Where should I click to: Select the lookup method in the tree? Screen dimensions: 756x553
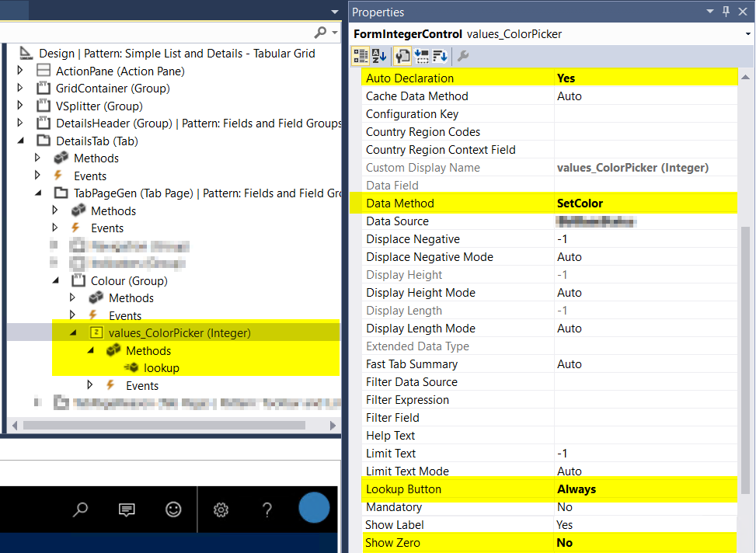pyautogui.click(x=162, y=368)
